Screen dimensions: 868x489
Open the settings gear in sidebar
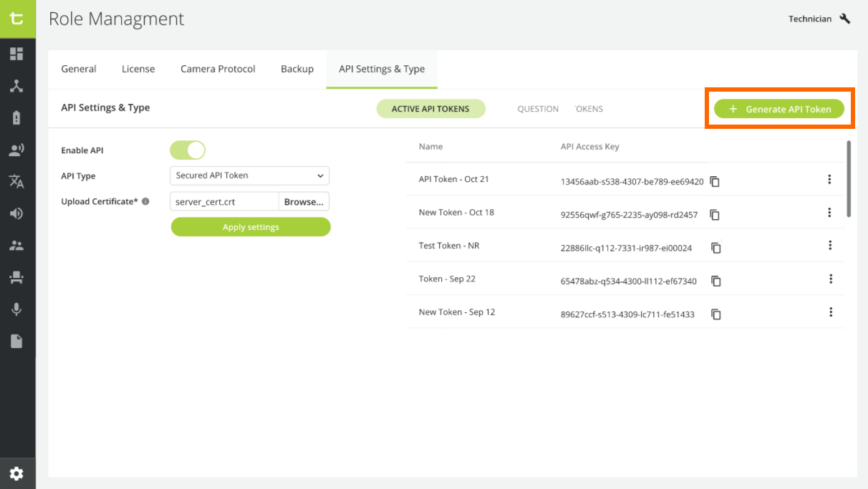coord(16,473)
